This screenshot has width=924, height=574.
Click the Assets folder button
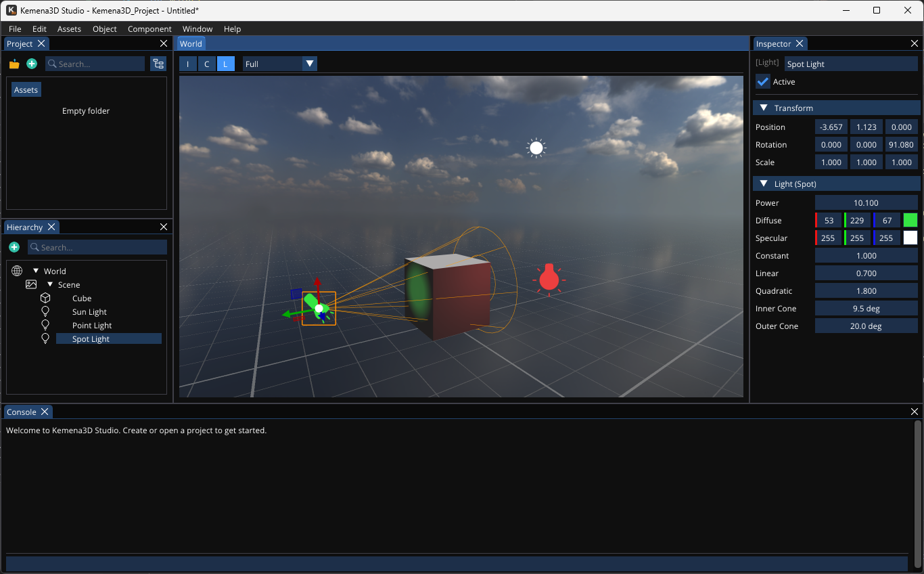pyautogui.click(x=26, y=90)
